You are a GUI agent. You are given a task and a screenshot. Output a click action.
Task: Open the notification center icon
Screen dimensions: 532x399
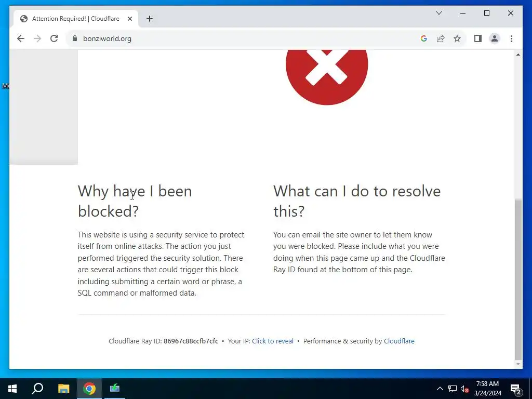coord(516,389)
